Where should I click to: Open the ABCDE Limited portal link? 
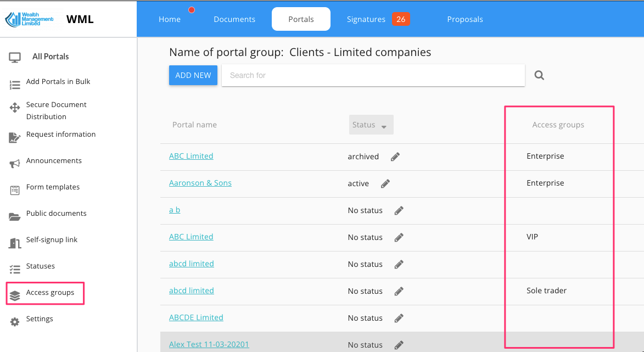point(196,317)
